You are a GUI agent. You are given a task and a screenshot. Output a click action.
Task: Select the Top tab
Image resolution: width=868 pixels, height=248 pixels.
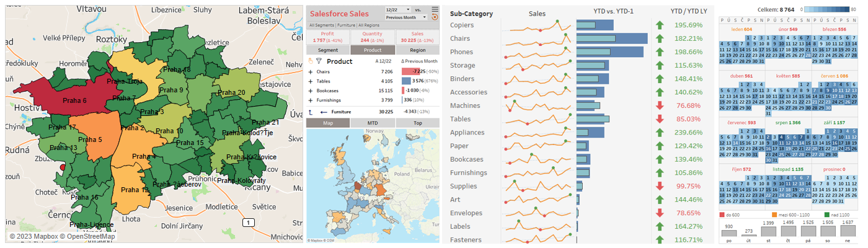coord(417,123)
